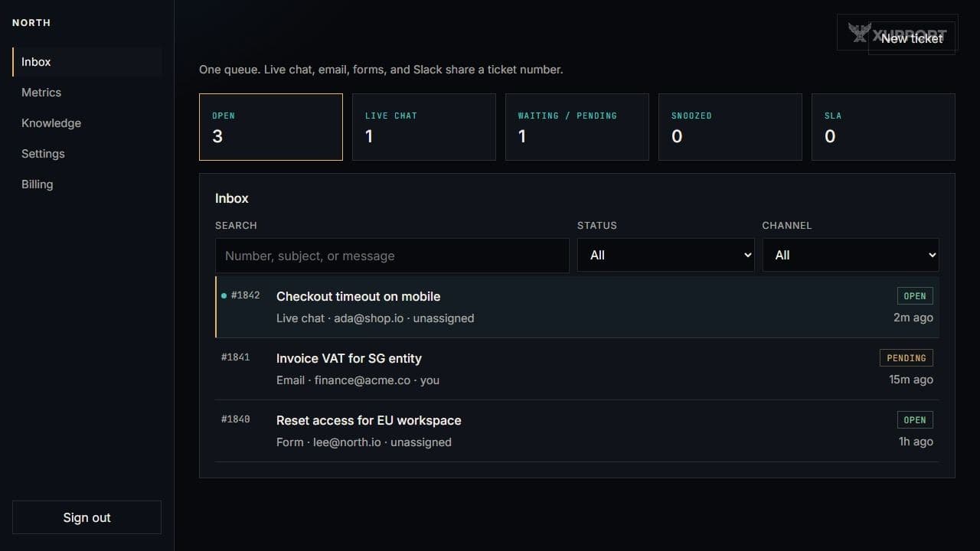Focus the ticket search field
Screen dimensions: 980x551
pos(392,256)
